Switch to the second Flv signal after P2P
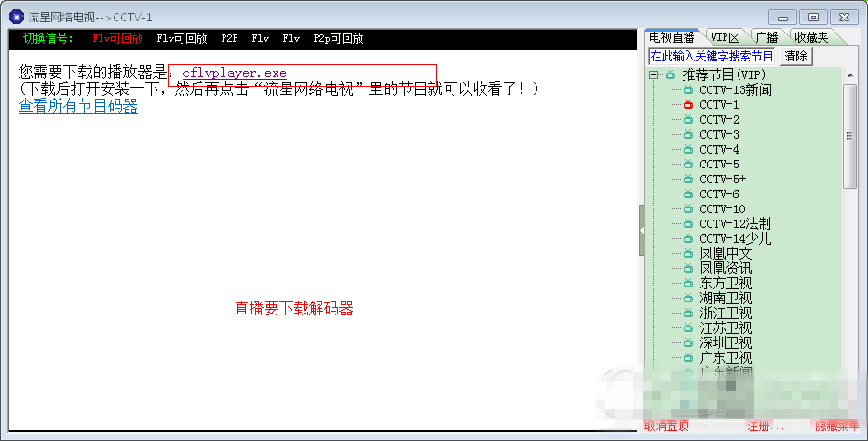The height and width of the screenshot is (441, 868). coord(292,39)
